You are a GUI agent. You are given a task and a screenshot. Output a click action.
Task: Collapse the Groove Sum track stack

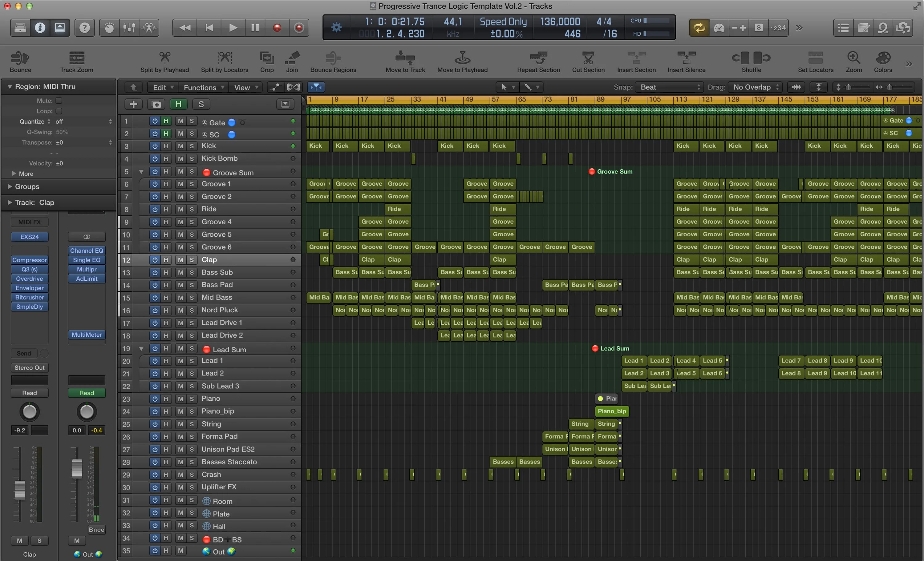click(141, 172)
